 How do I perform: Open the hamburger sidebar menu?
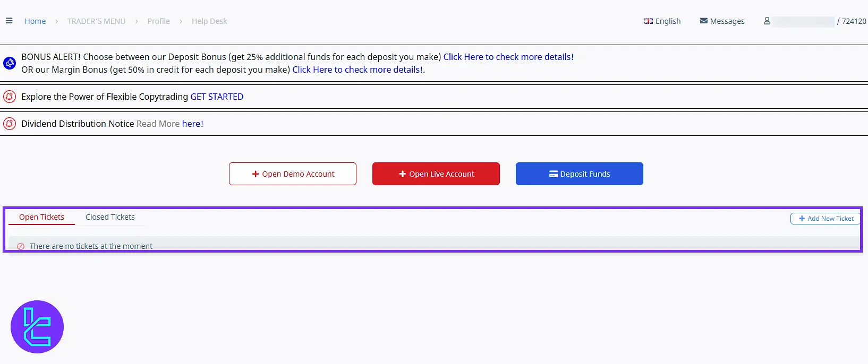(x=9, y=21)
